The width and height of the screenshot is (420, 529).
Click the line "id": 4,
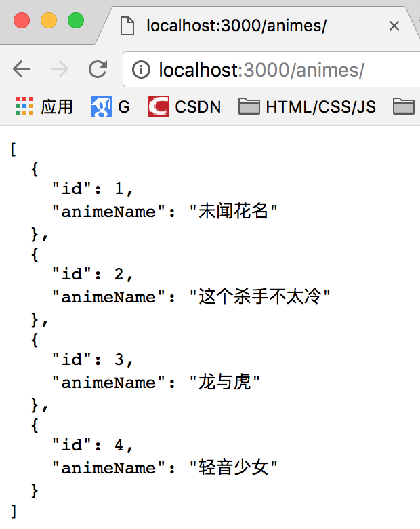click(x=93, y=445)
